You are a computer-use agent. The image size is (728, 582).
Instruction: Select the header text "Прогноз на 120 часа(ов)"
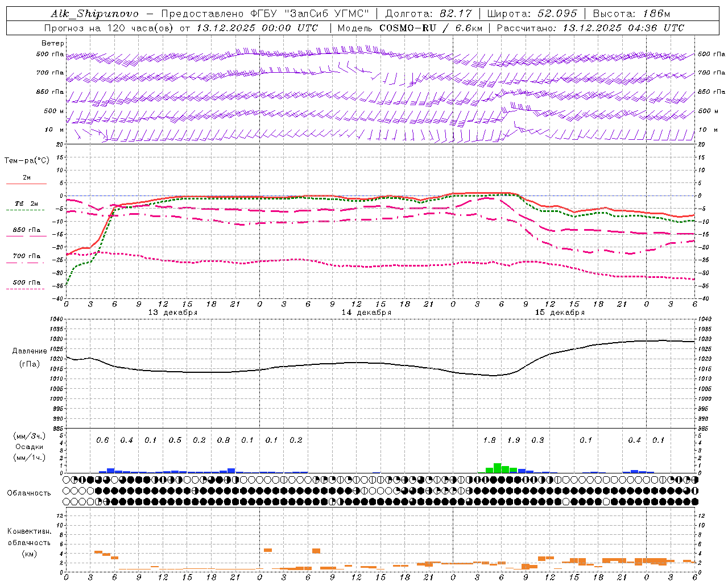pos(109,28)
